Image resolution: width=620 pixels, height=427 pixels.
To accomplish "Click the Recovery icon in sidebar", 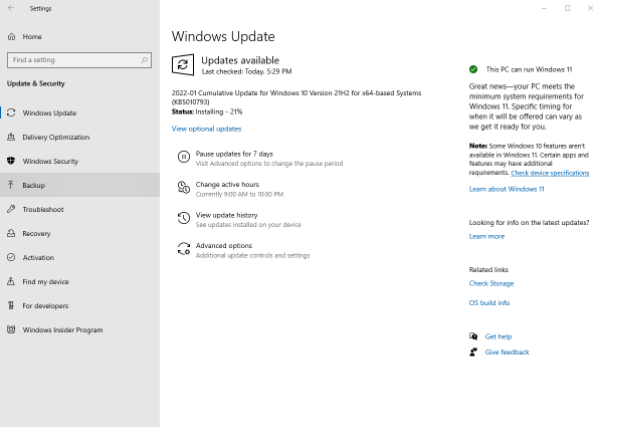I will click(11, 233).
